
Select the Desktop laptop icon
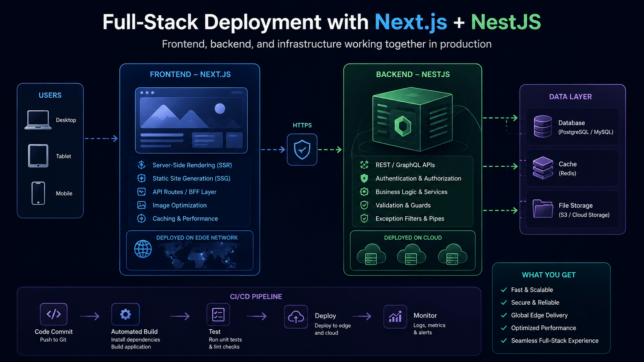pyautogui.click(x=38, y=120)
